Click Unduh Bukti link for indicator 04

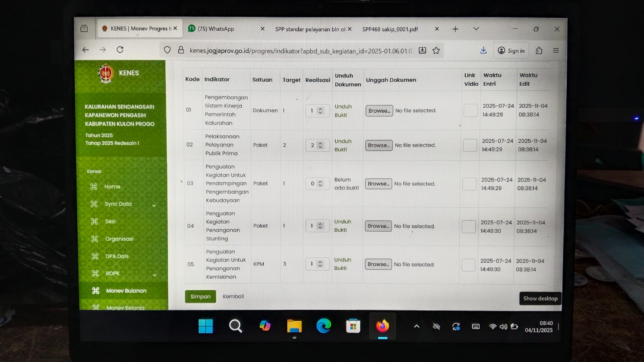pos(343,226)
